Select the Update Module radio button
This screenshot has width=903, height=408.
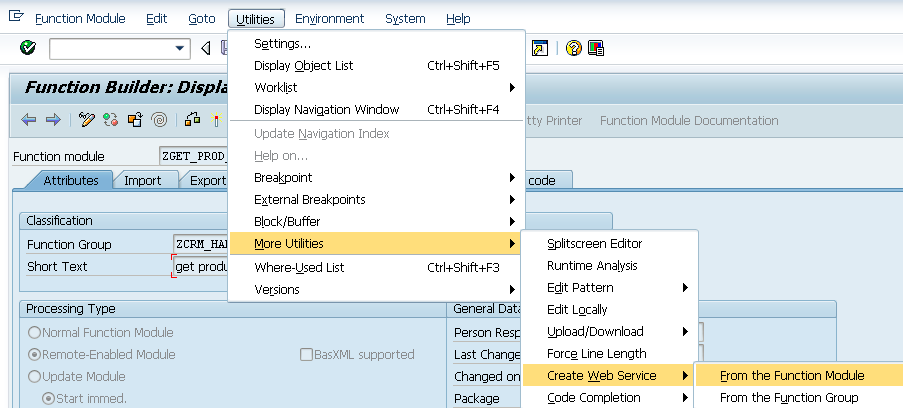pyautogui.click(x=35, y=376)
